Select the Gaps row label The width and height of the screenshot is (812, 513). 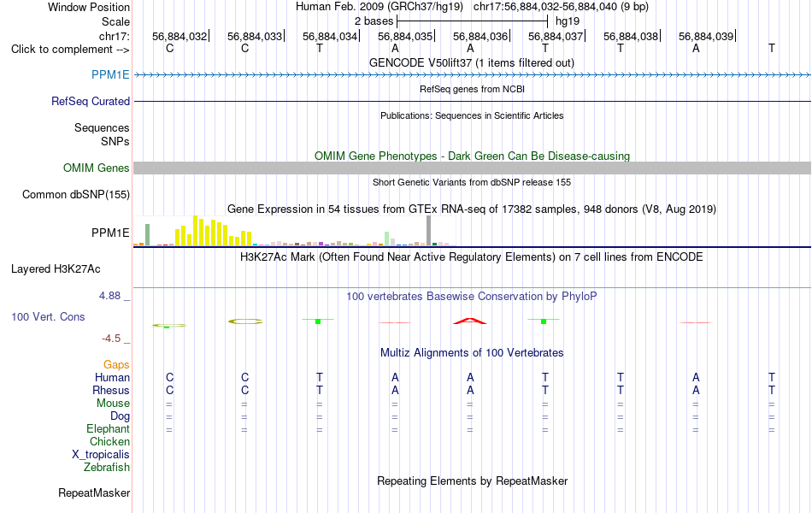116,365
